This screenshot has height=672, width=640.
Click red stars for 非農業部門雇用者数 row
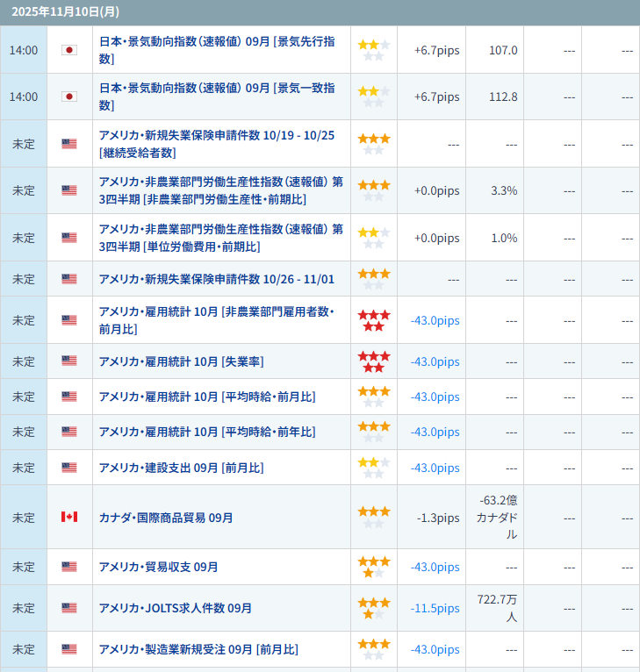(373, 320)
